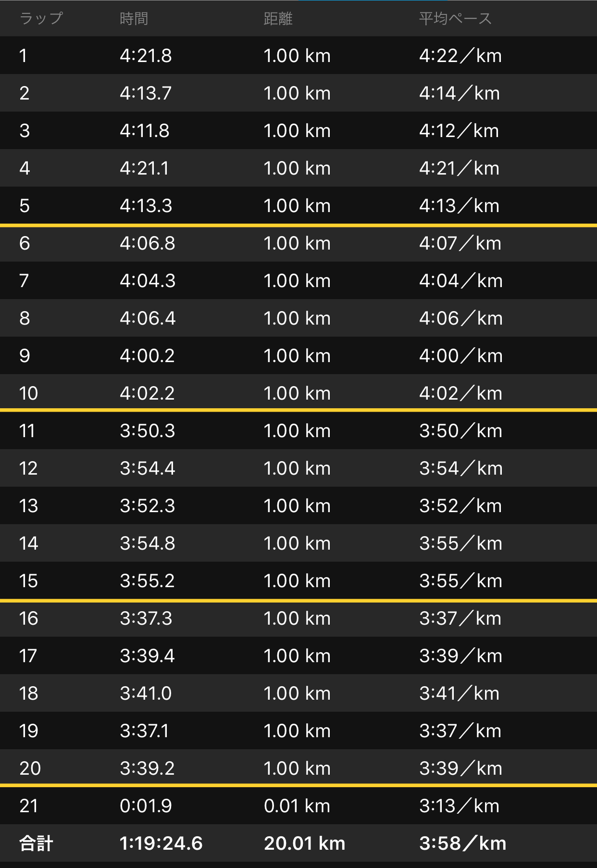This screenshot has width=597, height=868.
Task: Select lap 19 pace 3:37/km
Action: (460, 731)
